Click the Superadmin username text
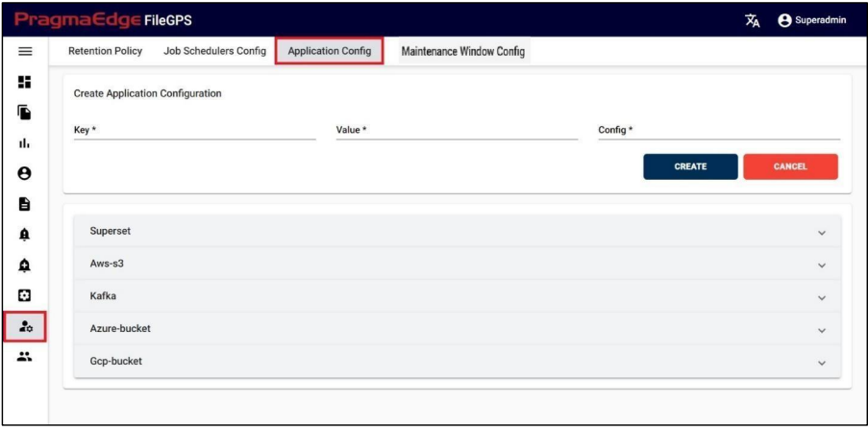The image size is (868, 431). pyautogui.click(x=820, y=20)
